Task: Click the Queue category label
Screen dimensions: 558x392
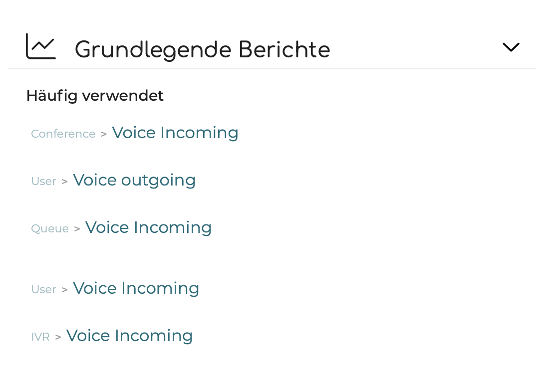Action: (x=50, y=229)
